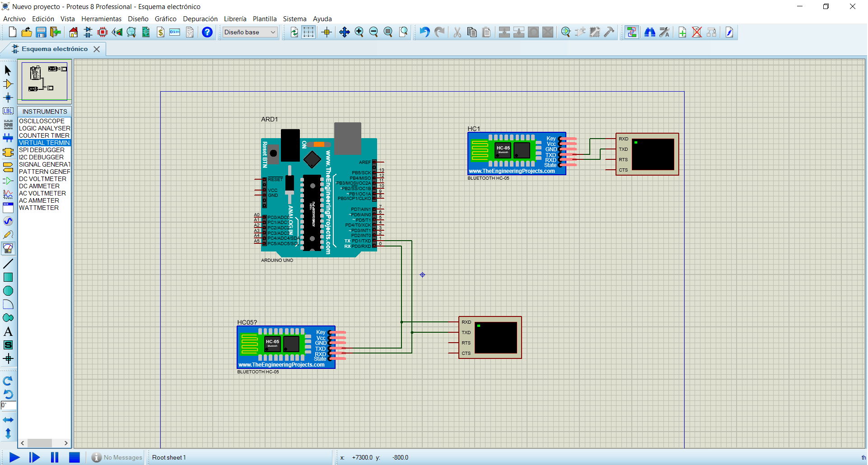Screen dimensions: 868x465
Task: Select COUNTER TIMER from instruments list
Action: pos(44,135)
